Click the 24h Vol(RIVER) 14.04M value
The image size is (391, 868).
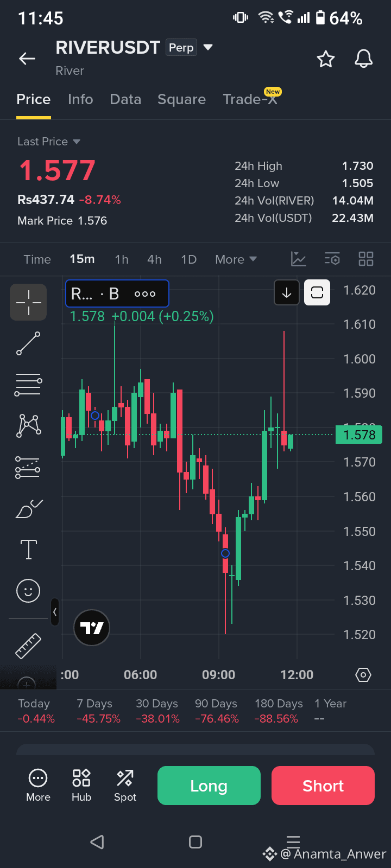[x=353, y=201]
